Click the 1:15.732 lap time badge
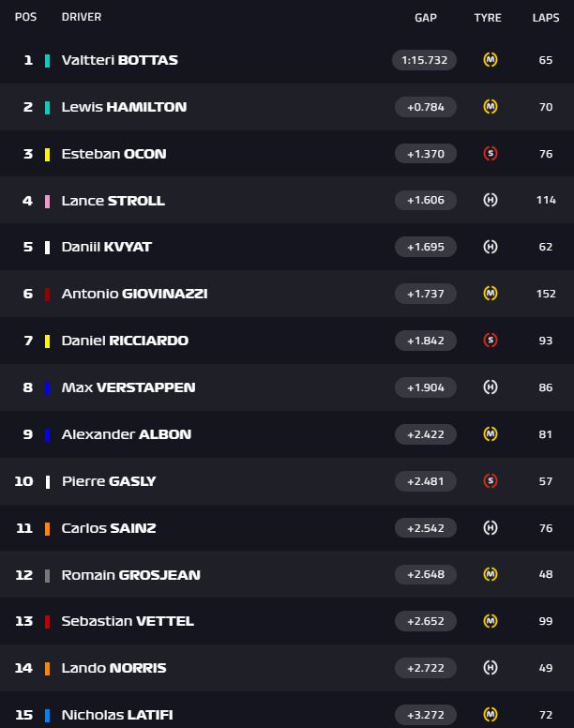This screenshot has width=574, height=728. tap(425, 60)
